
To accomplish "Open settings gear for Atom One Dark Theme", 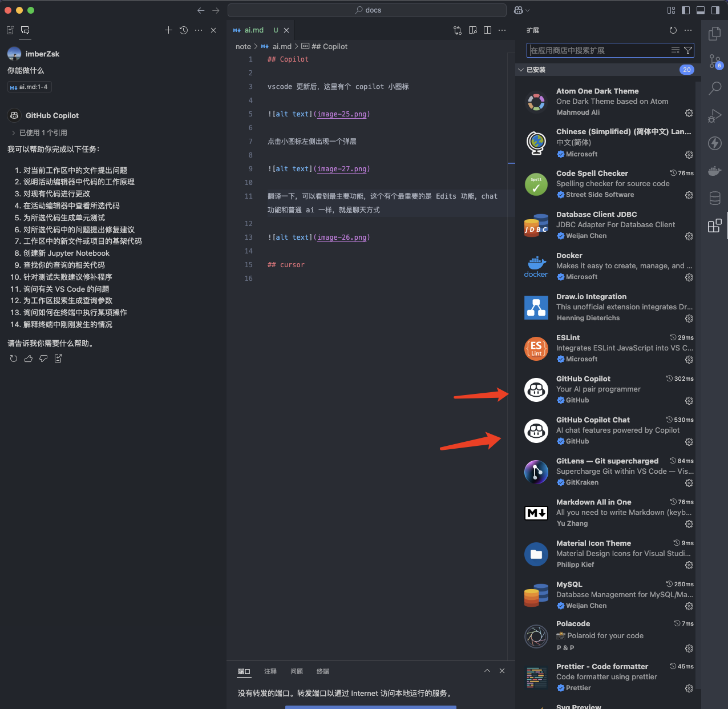I will point(689,113).
